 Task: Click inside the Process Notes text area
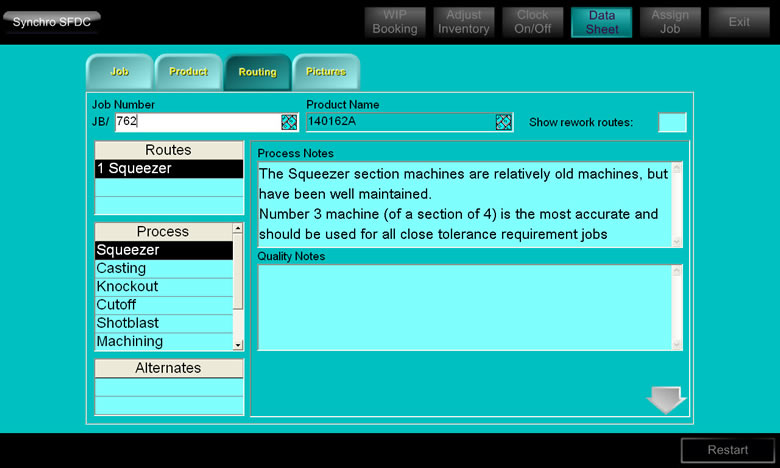click(x=465, y=204)
